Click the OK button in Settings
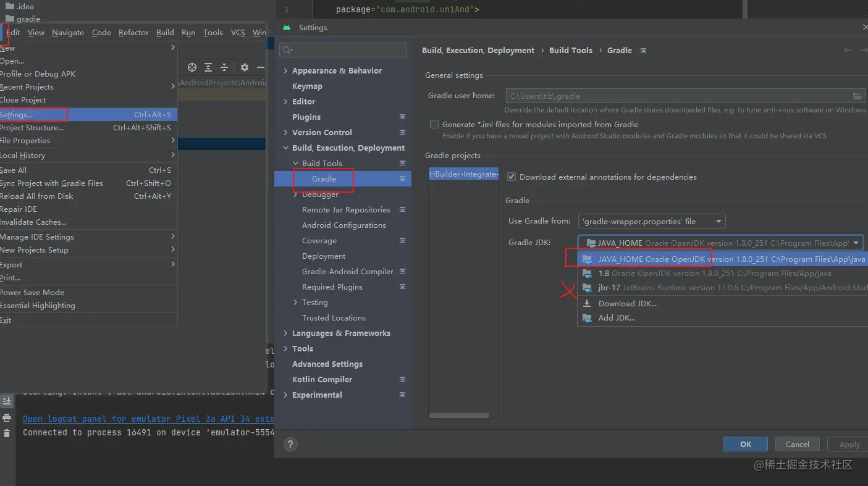The width and height of the screenshot is (868, 486). pyautogui.click(x=746, y=444)
